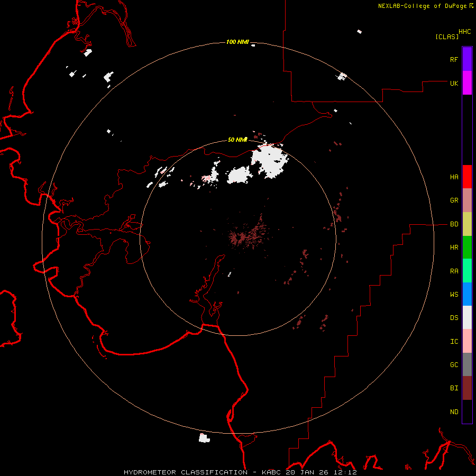Click the NEXLAB-College of DuPage credit text

coord(422,6)
